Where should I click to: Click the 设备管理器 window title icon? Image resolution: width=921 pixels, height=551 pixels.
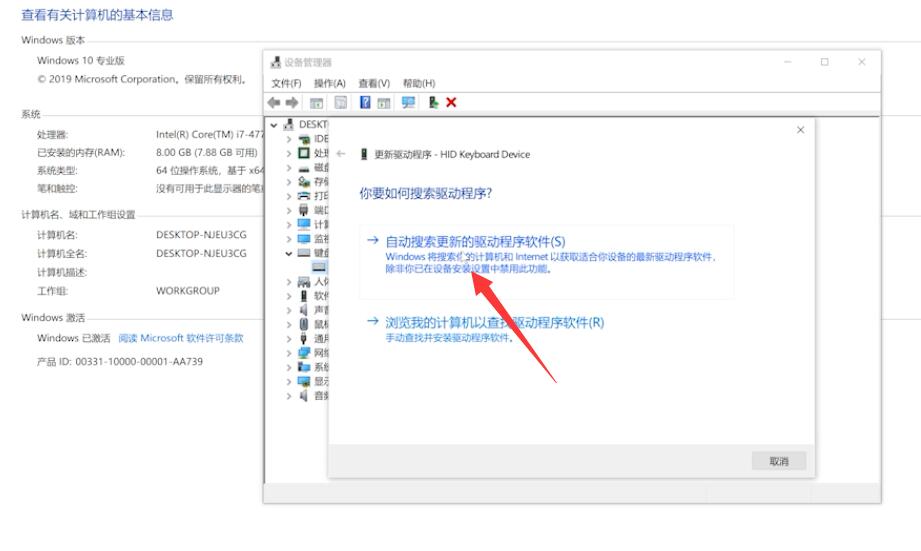click(275, 62)
